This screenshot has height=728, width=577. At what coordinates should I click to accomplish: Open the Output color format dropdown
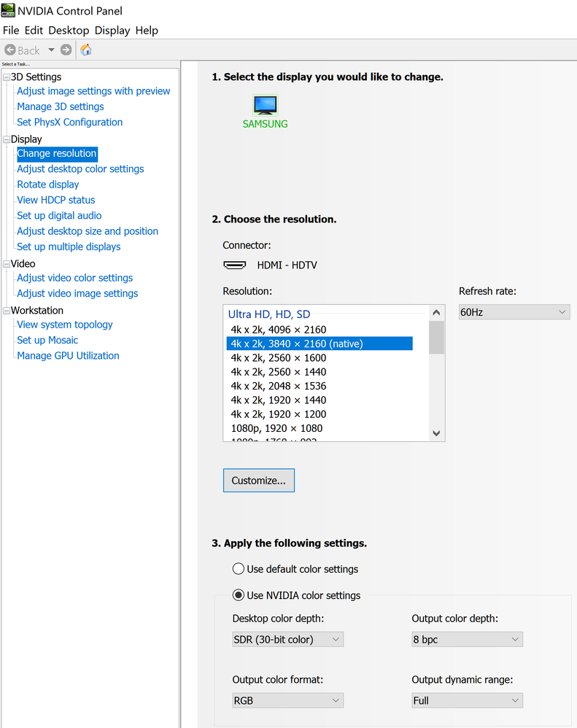pyautogui.click(x=287, y=700)
